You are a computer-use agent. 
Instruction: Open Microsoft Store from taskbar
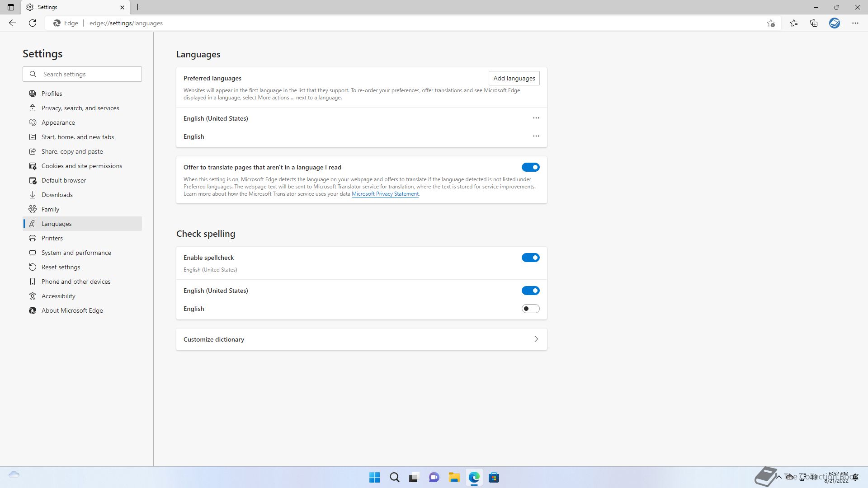click(494, 478)
